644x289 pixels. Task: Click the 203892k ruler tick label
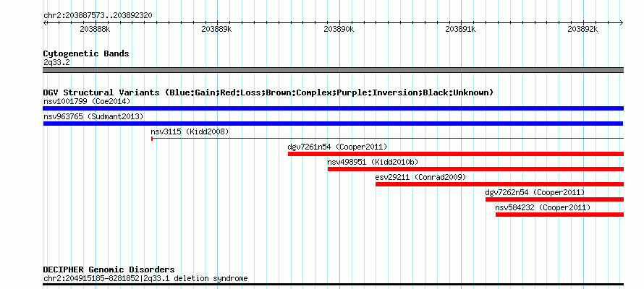pyautogui.click(x=582, y=29)
